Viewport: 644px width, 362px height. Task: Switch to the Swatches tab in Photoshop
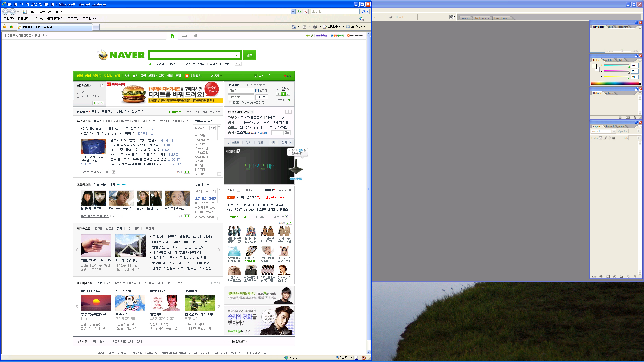coord(609,60)
